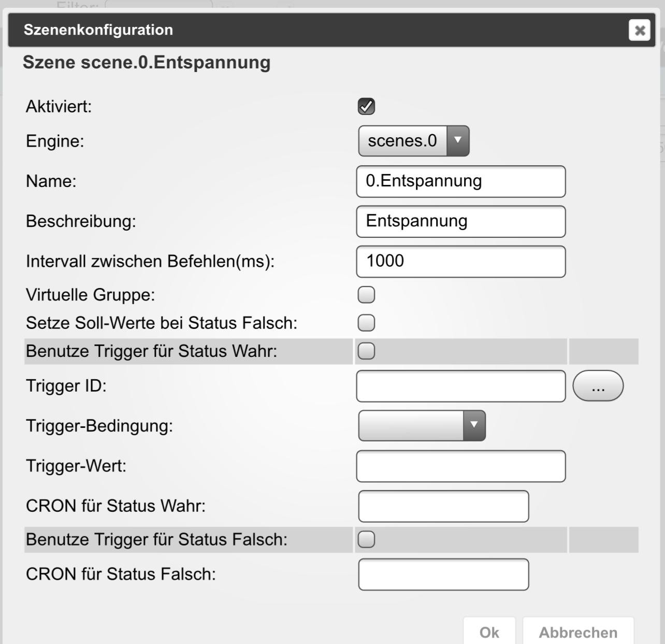Toggle Benutze Trigger für Status Wahr
The image size is (665, 644).
point(366,351)
